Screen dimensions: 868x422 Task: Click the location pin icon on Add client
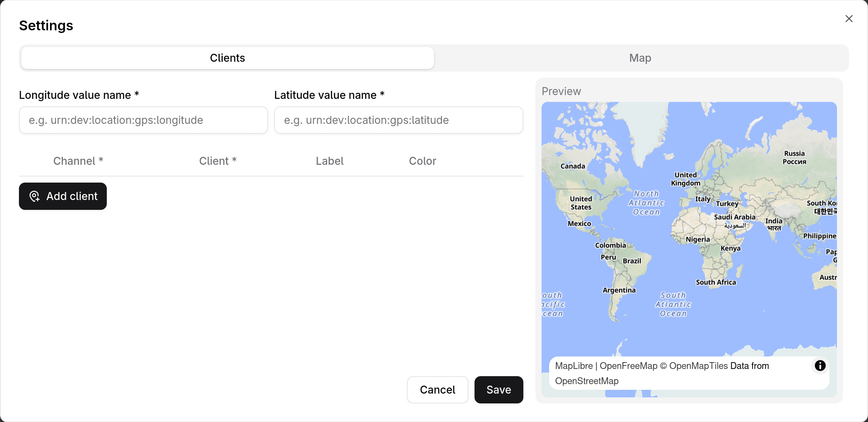click(35, 196)
